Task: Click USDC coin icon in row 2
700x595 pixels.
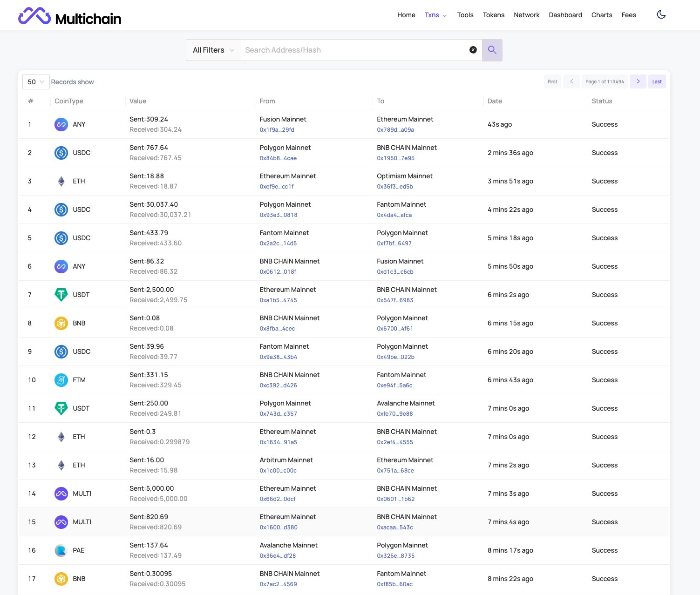Action: pos(61,153)
